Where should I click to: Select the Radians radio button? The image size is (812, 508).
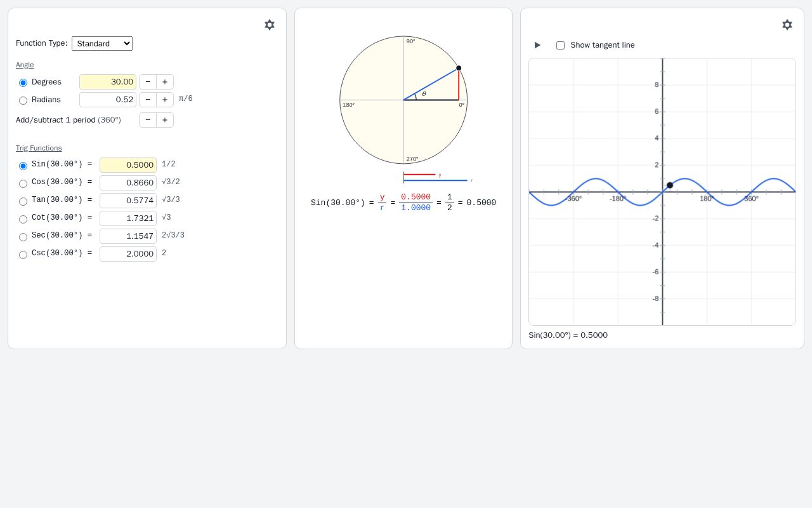click(23, 100)
